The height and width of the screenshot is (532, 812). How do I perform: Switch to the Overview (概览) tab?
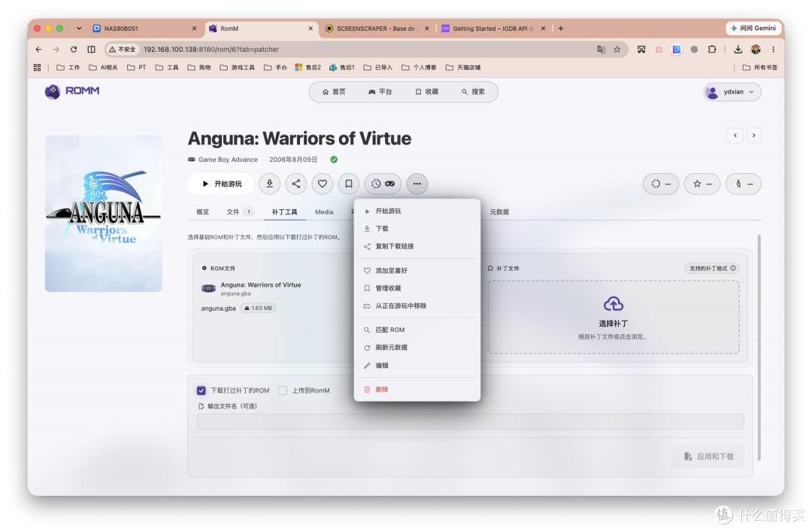tap(202, 211)
